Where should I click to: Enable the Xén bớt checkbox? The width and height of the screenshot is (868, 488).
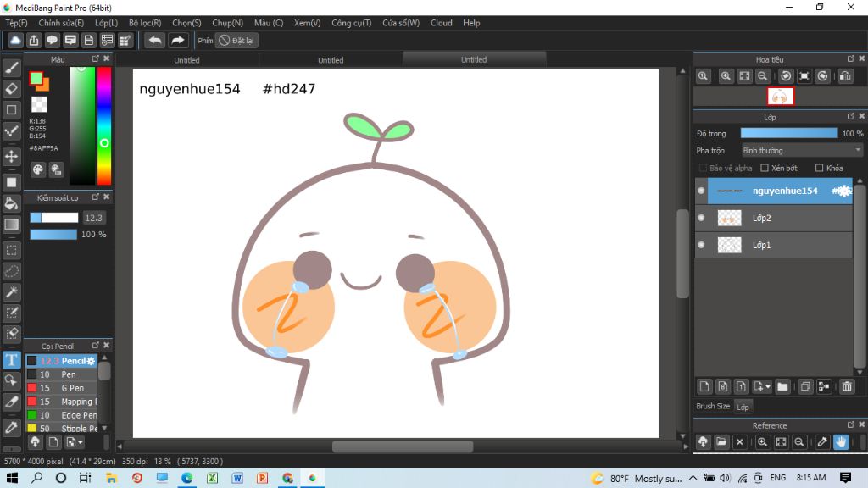pos(765,169)
